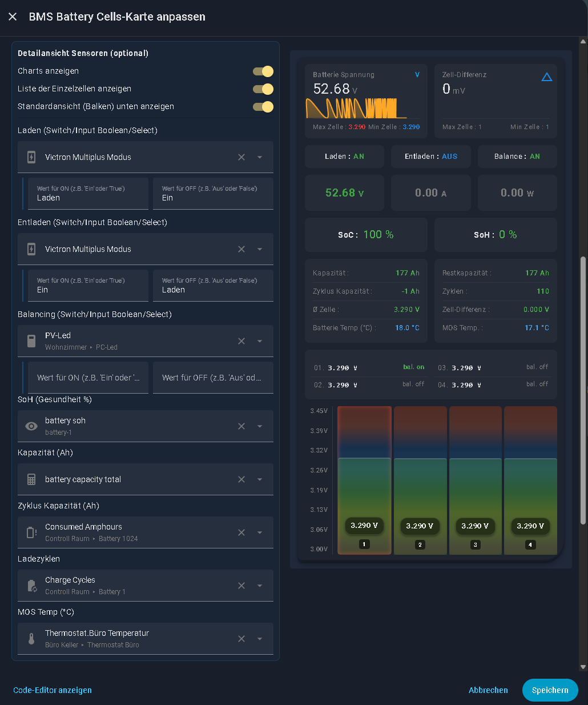This screenshot has height=705, width=588.
Task: Clear the battery soh entity selection
Action: point(241,426)
